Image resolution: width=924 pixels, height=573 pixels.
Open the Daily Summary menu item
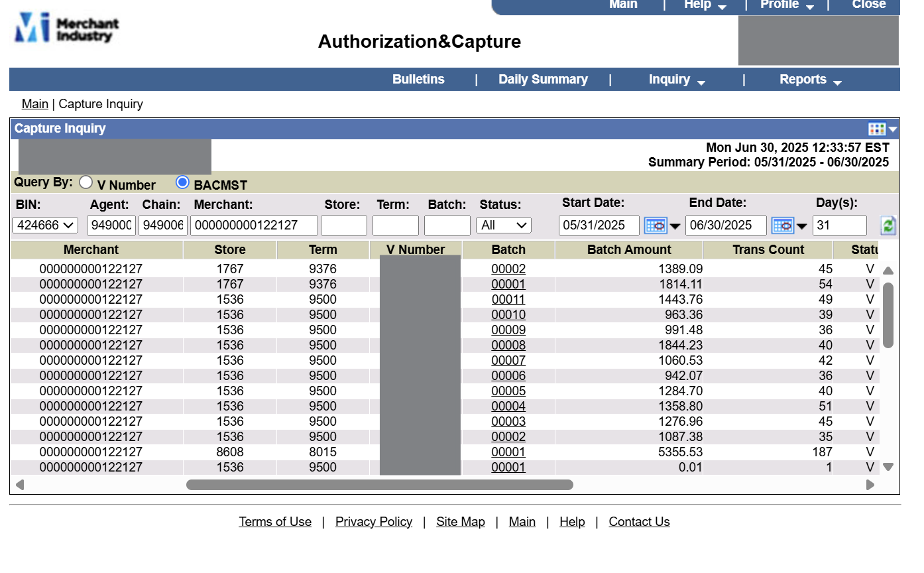(x=543, y=80)
